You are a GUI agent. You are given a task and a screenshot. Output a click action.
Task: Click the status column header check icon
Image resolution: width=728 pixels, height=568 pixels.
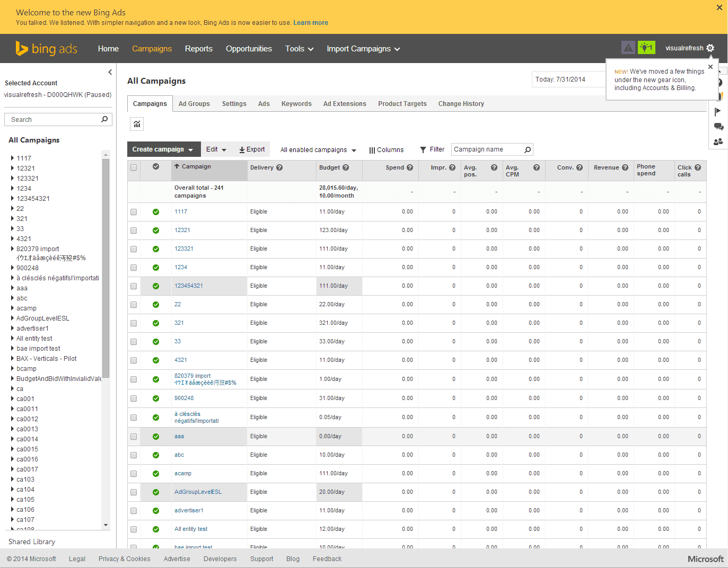pyautogui.click(x=156, y=166)
